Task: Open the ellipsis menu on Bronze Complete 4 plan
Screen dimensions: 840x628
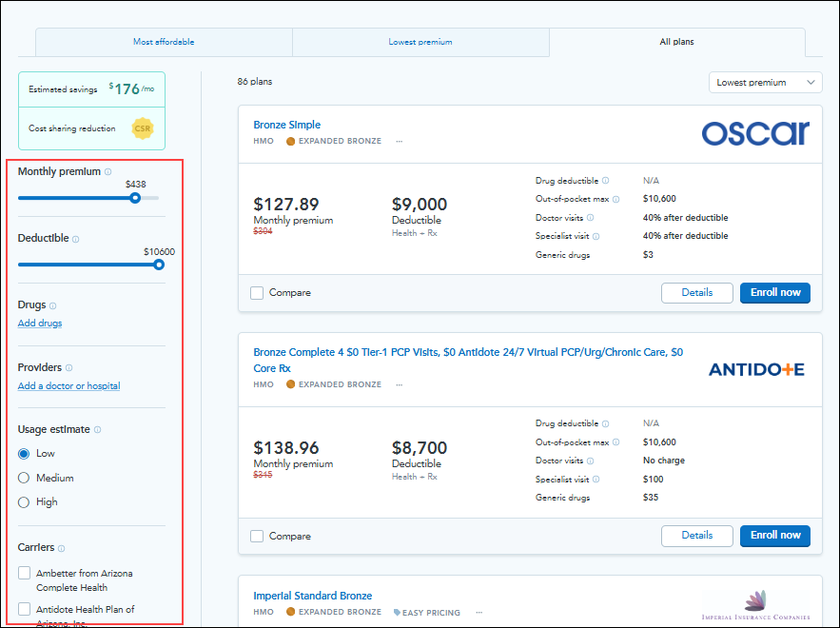Action: (400, 384)
